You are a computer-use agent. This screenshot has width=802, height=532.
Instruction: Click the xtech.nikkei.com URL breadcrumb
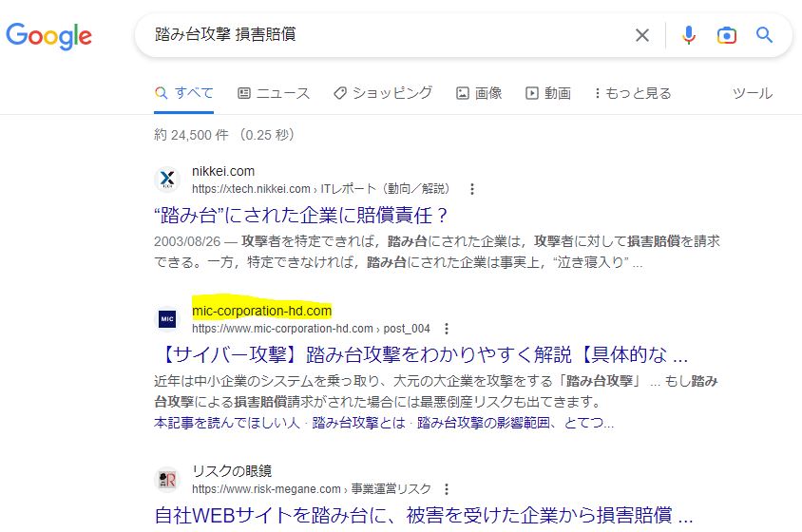(320, 189)
